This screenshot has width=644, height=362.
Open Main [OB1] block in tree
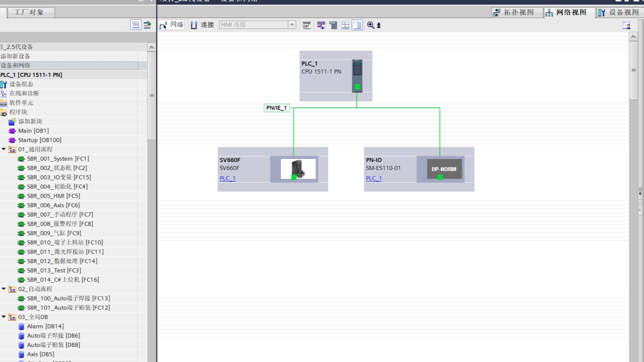33,131
